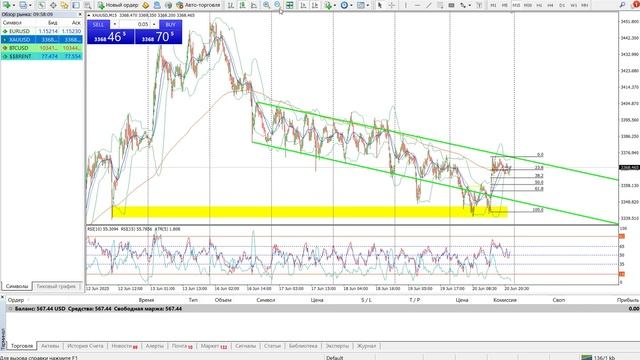The width and height of the screenshot is (640, 360).
Task: Switch to Тиковый график tab
Action: click(56, 287)
